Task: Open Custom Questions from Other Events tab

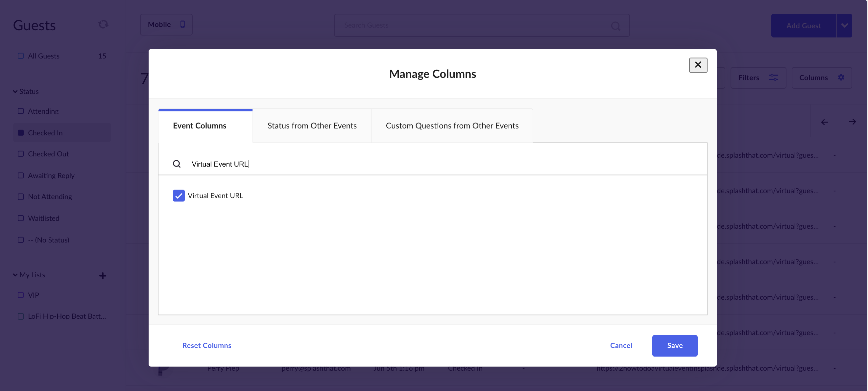Action: coord(452,126)
